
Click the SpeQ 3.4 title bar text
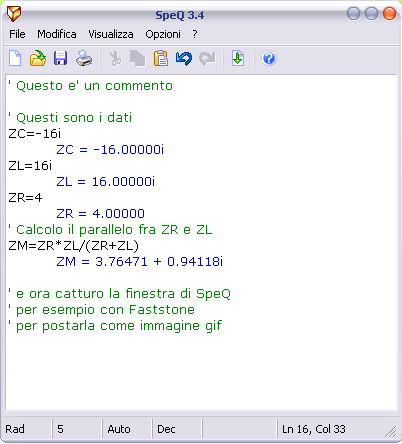click(180, 15)
